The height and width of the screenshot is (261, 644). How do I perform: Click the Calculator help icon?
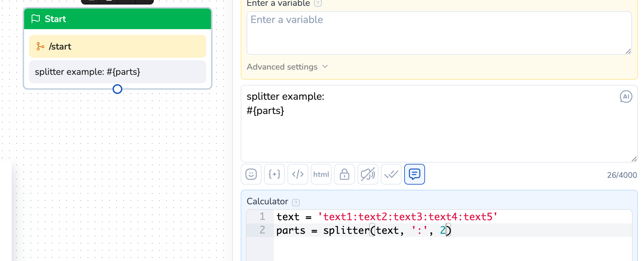tap(296, 202)
